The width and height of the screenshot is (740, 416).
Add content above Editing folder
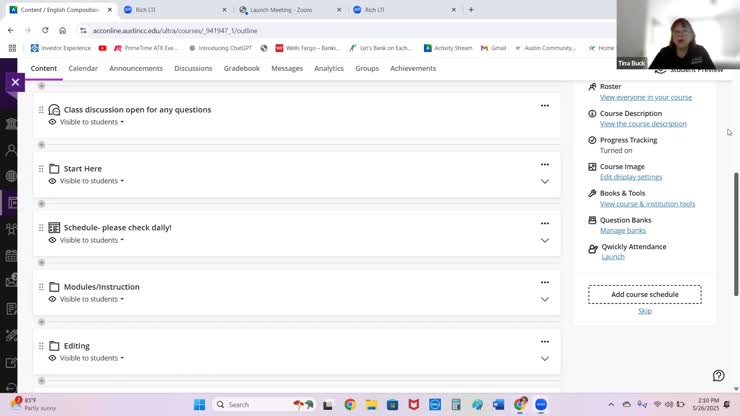[42, 322]
